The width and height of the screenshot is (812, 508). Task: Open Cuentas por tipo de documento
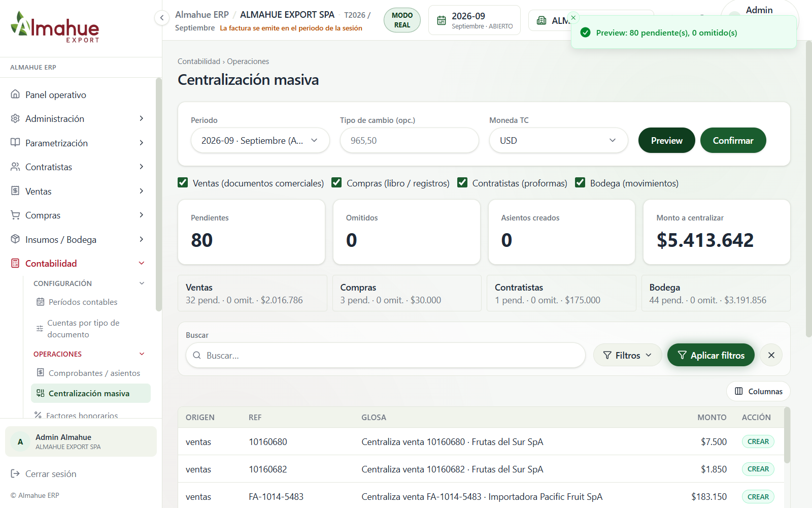[91, 329]
